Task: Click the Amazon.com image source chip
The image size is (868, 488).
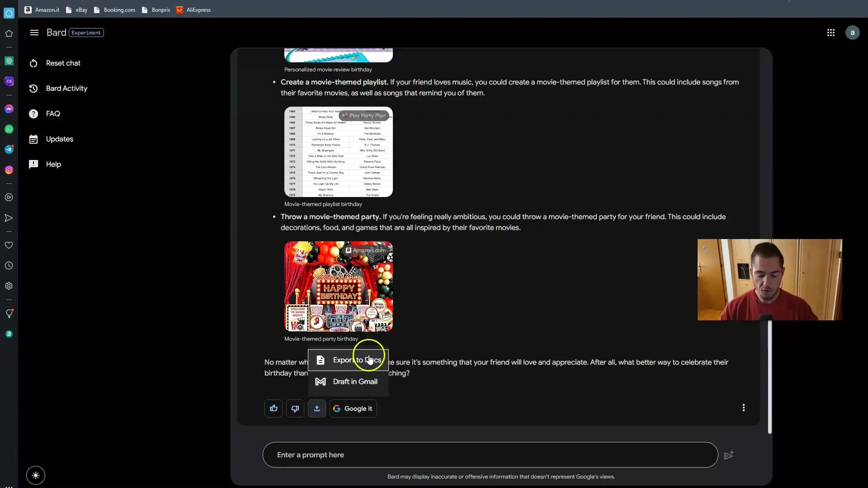Action: click(x=366, y=250)
